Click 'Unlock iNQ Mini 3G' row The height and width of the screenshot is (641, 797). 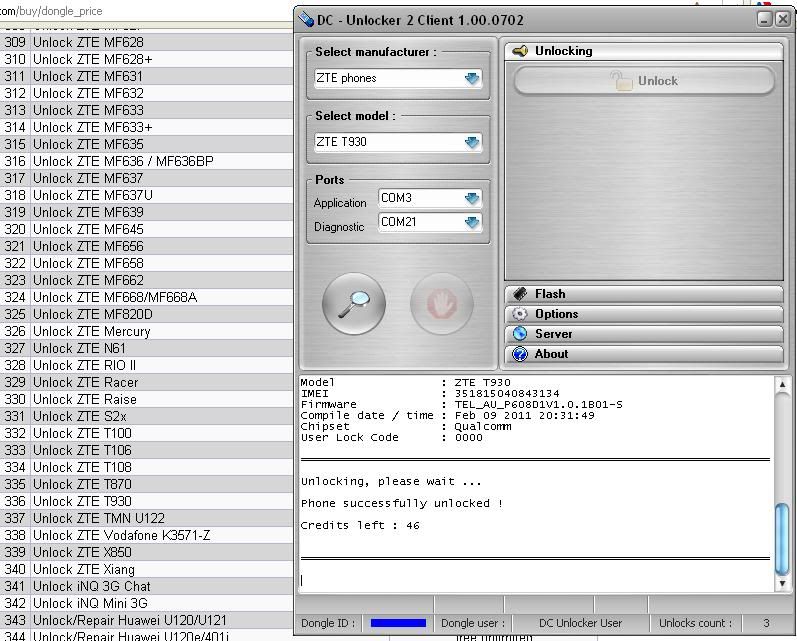(x=146, y=603)
